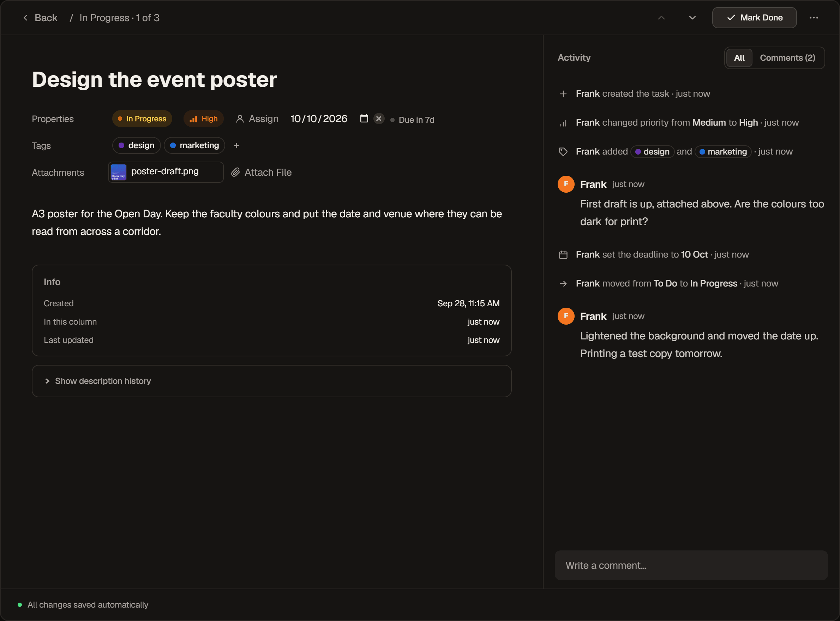Viewport: 840px width, 621px height.
Task: Click the created-task plus icon in activity
Action: coord(563,94)
